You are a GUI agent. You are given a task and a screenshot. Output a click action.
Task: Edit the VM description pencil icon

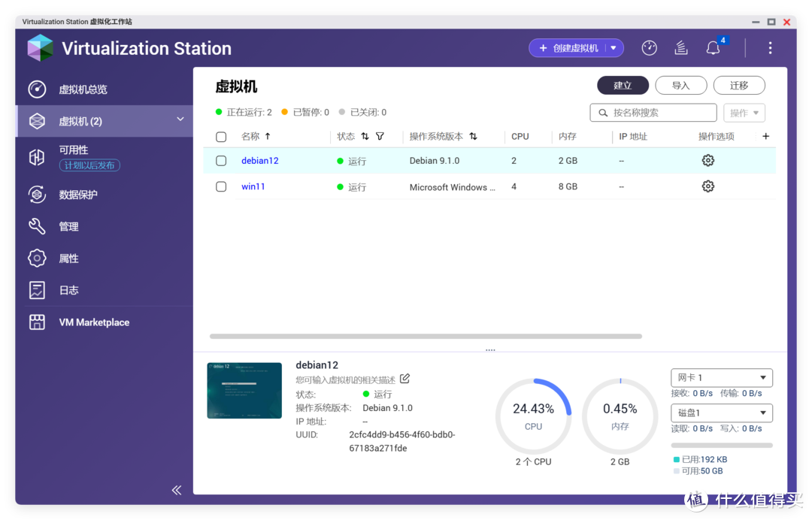(405, 379)
